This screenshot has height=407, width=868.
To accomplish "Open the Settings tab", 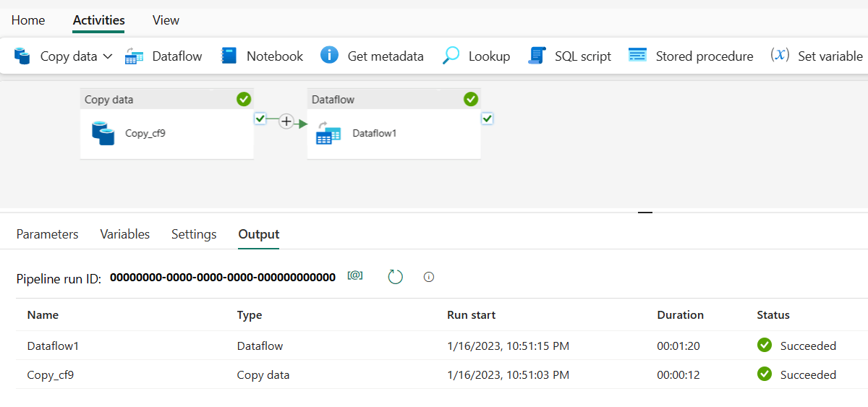I will 194,234.
